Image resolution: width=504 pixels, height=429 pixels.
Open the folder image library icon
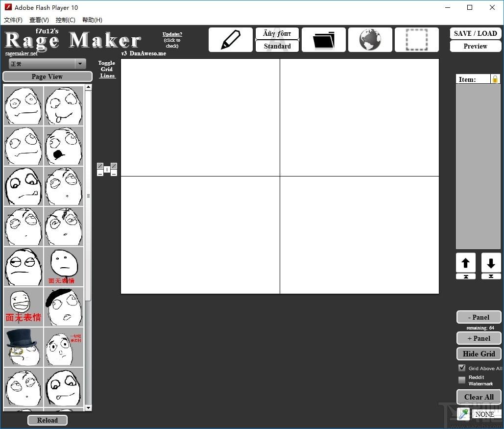(324, 40)
